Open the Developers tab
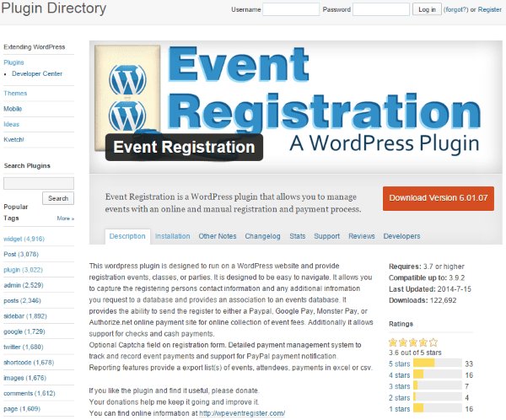This screenshot has height=420, width=506. tap(401, 236)
